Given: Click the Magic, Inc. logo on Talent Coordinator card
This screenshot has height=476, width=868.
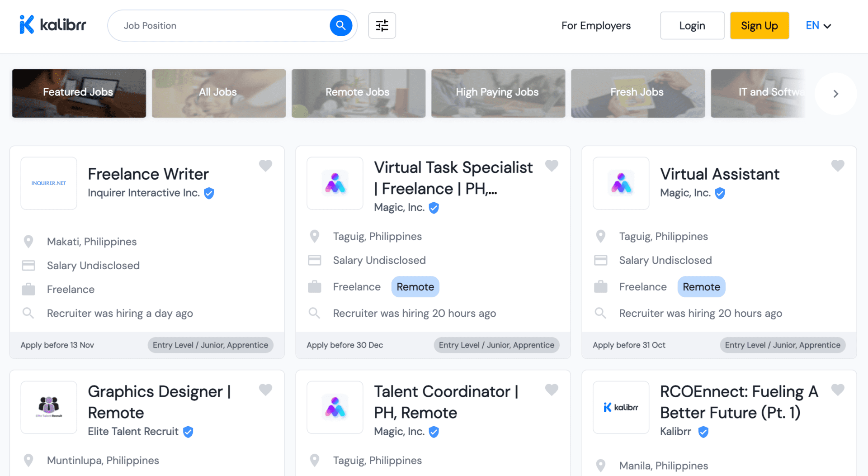Looking at the screenshot, I should point(335,407).
